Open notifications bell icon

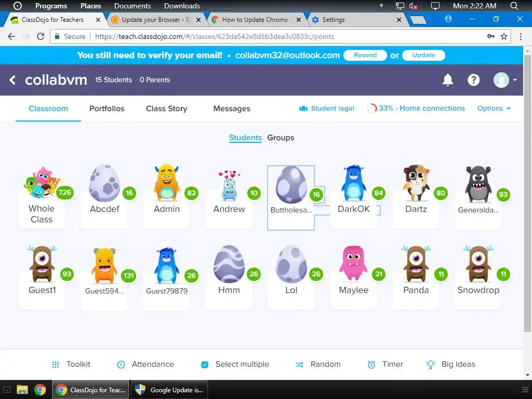[x=448, y=80]
